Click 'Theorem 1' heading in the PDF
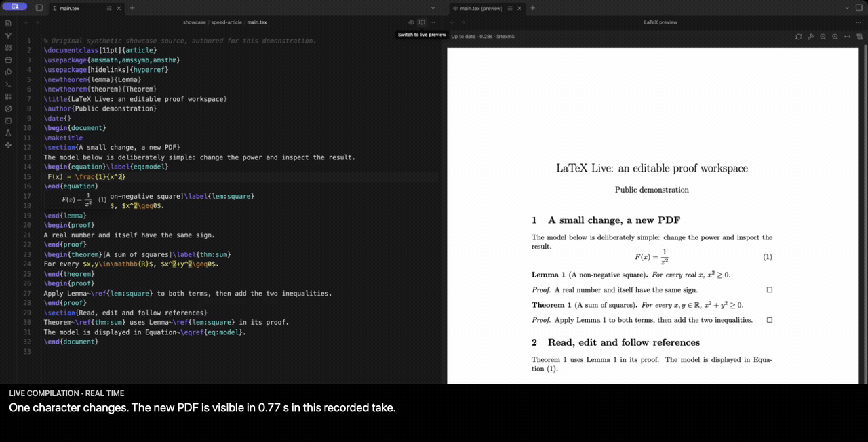Screen dimensions: 868x442 coord(551,305)
